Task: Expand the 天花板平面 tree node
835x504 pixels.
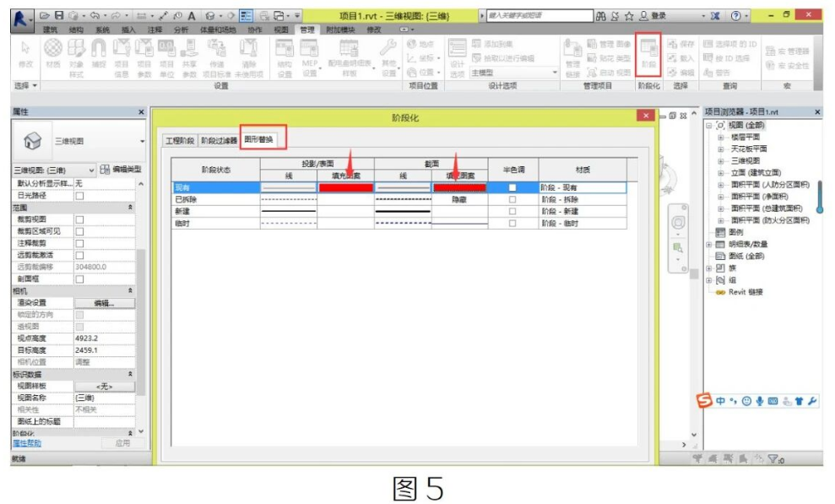Action: (720, 149)
